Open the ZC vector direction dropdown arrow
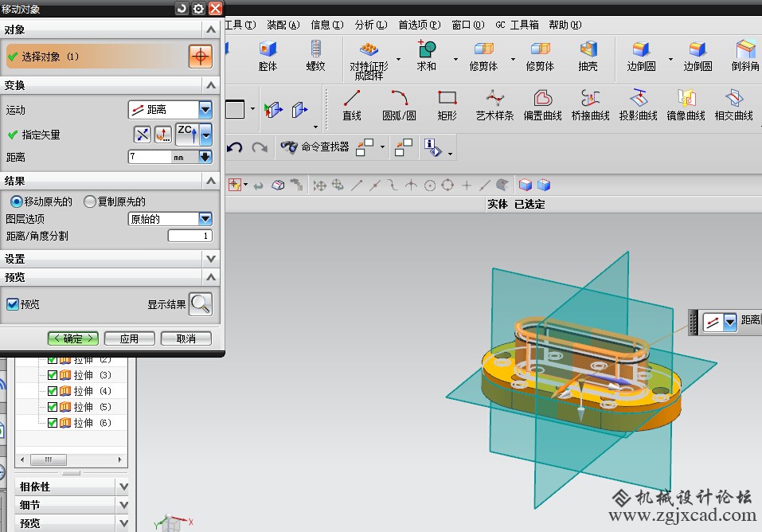Screen dimensions: 762x532 point(206,135)
